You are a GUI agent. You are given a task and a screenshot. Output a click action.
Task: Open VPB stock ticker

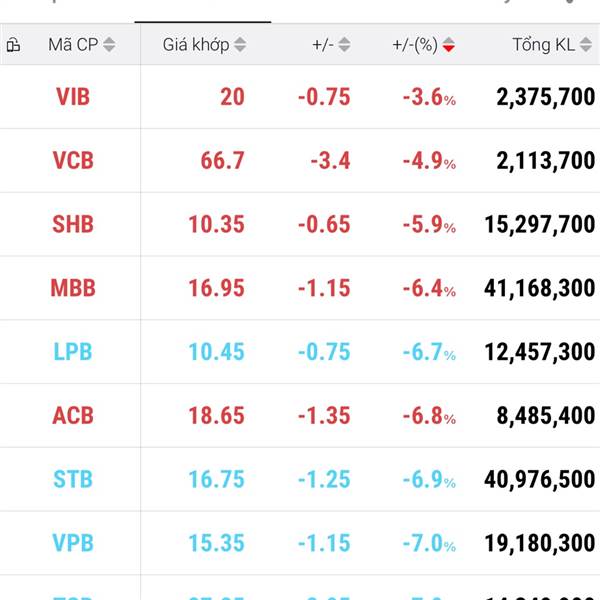(73, 543)
